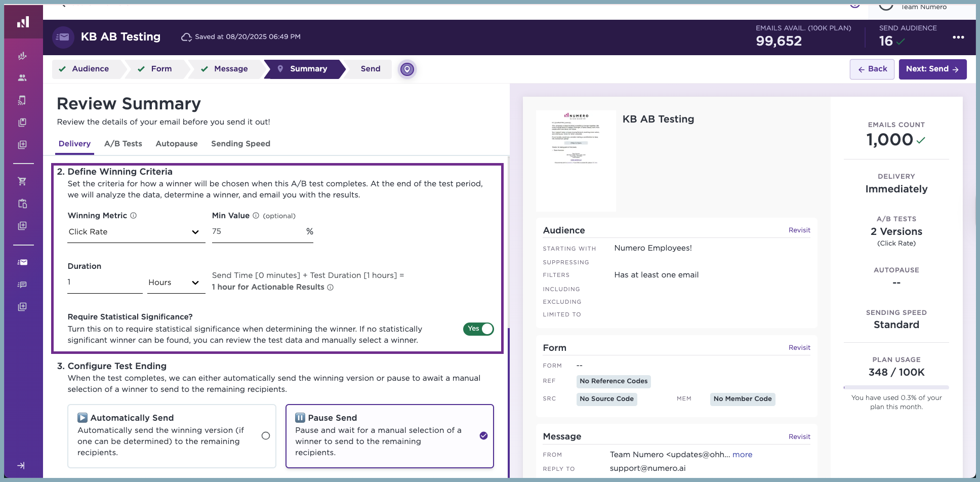This screenshot has width=980, height=482.
Task: Open the three-dot more options menu
Action: 958,37
